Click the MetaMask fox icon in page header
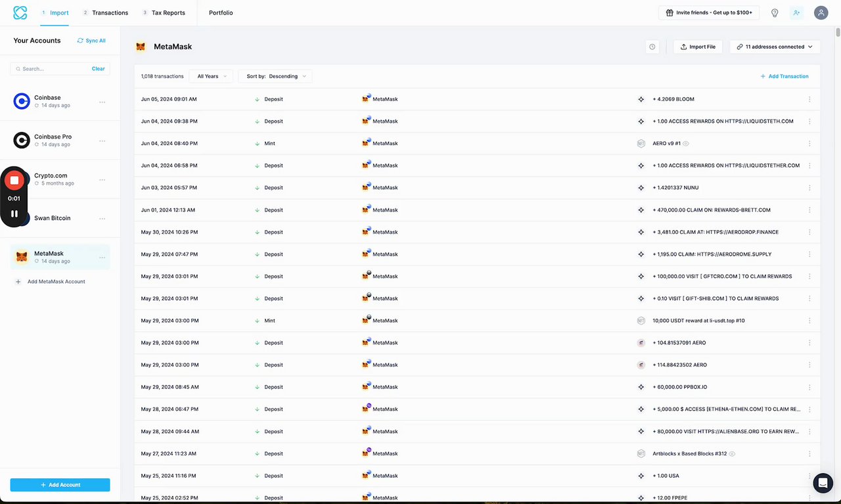Screen dimensions: 841x504 (141, 47)
